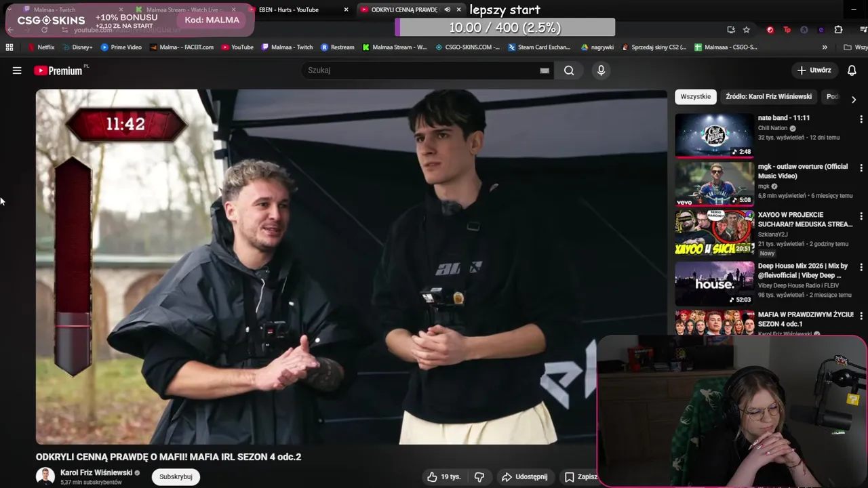Open the other-bookmarks folder cut off as 'Wszy...' in the bookmarks bar
Viewport: 868px width, 488px height.
point(856,47)
